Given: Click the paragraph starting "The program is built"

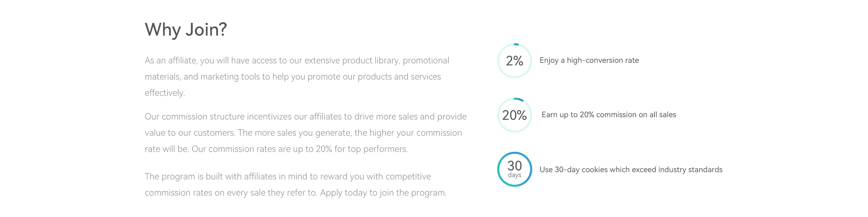Looking at the screenshot, I should (296, 185).
